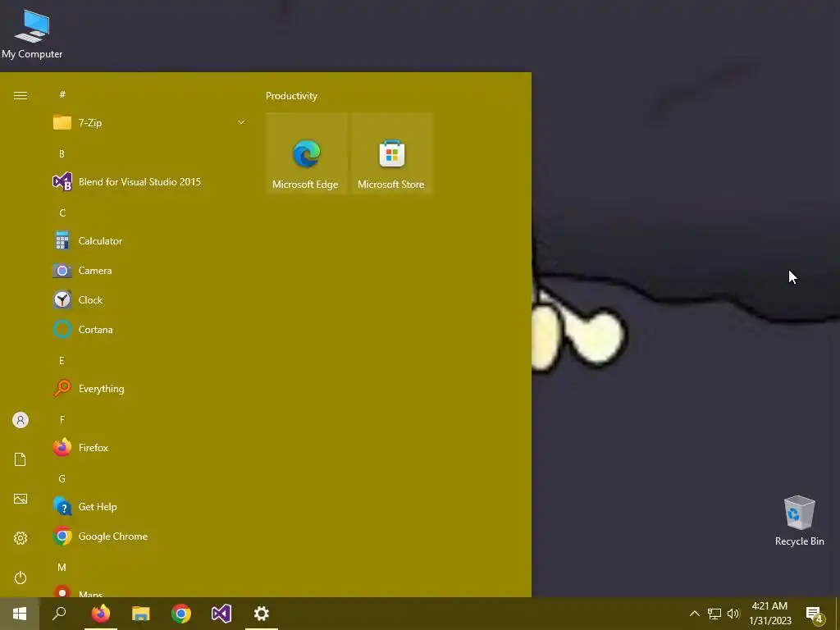This screenshot has width=840, height=630.
Task: Open the Get Help app
Action: (149, 507)
